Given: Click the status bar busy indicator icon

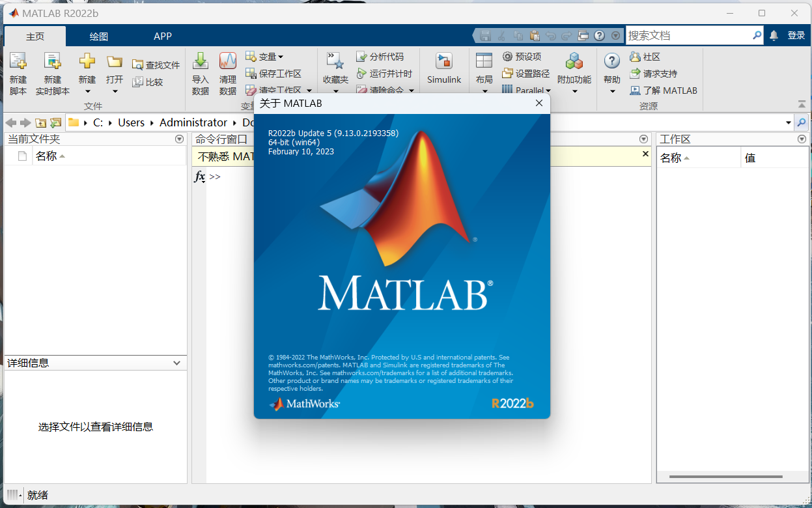Looking at the screenshot, I should tap(14, 496).
